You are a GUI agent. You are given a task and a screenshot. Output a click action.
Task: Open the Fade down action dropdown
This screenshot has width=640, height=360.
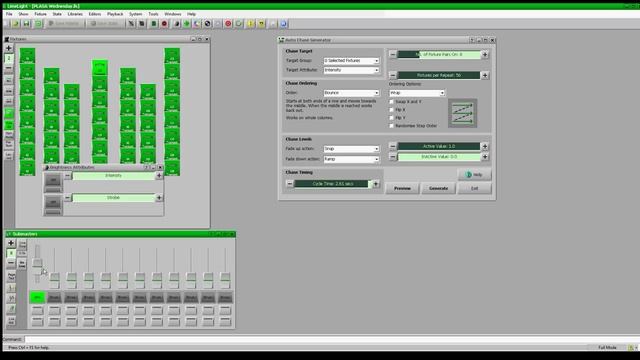click(351, 159)
